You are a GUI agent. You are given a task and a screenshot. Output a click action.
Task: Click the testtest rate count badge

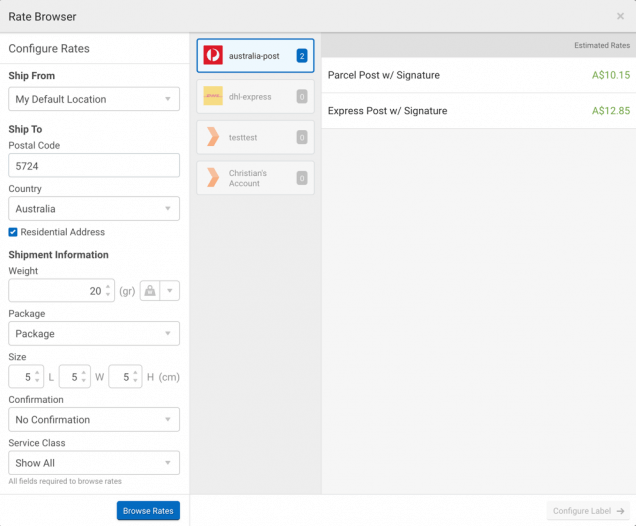point(302,137)
